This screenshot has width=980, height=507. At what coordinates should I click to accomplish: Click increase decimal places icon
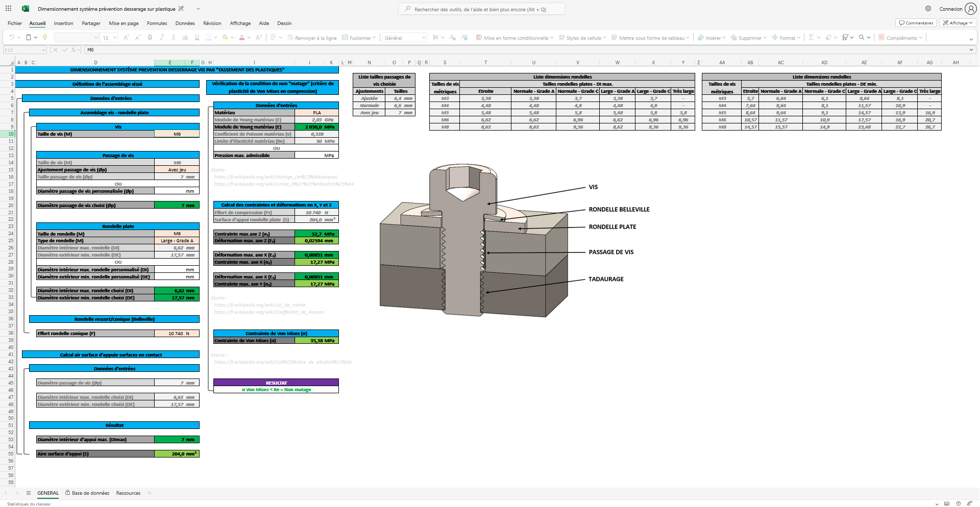(x=452, y=37)
